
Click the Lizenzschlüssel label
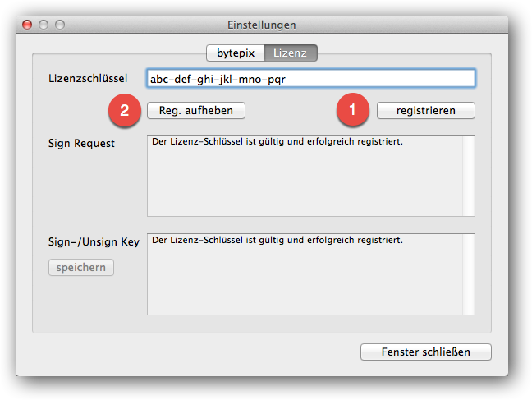(88, 78)
